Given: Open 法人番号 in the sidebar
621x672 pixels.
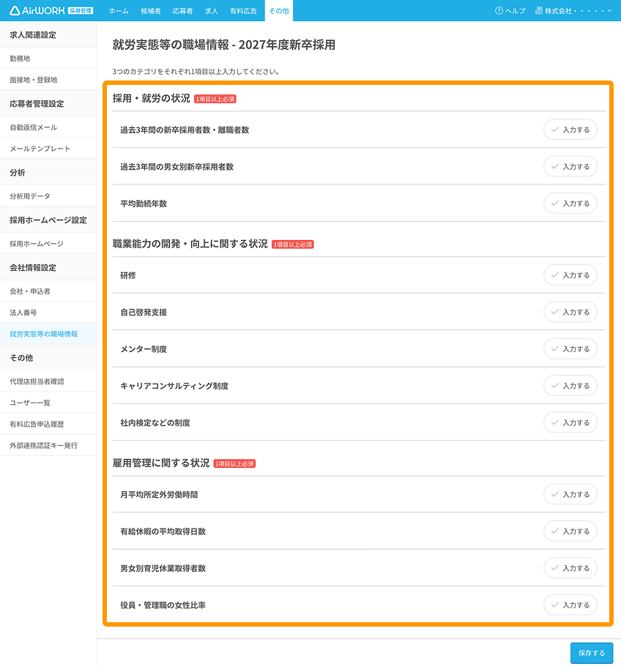Looking at the screenshot, I should (x=48, y=313).
